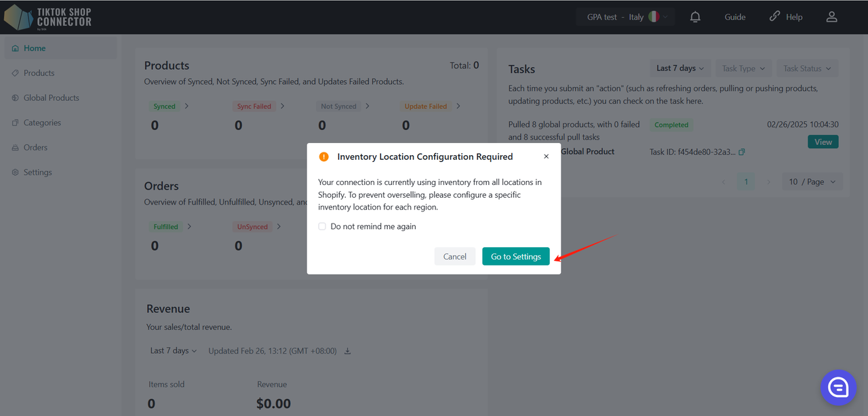Navigate to Categories in the sidebar
868x416 pixels.
coord(42,123)
